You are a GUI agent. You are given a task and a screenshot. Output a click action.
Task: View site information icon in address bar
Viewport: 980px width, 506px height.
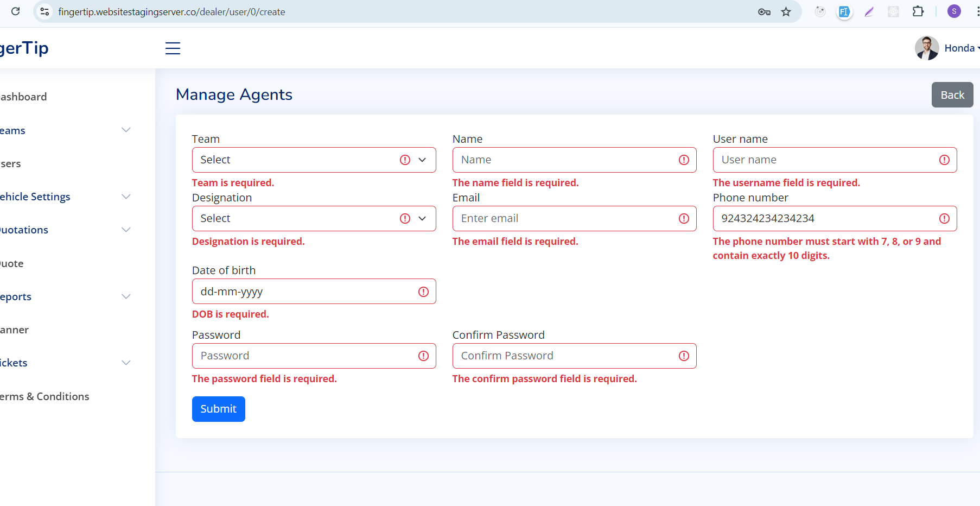point(45,11)
